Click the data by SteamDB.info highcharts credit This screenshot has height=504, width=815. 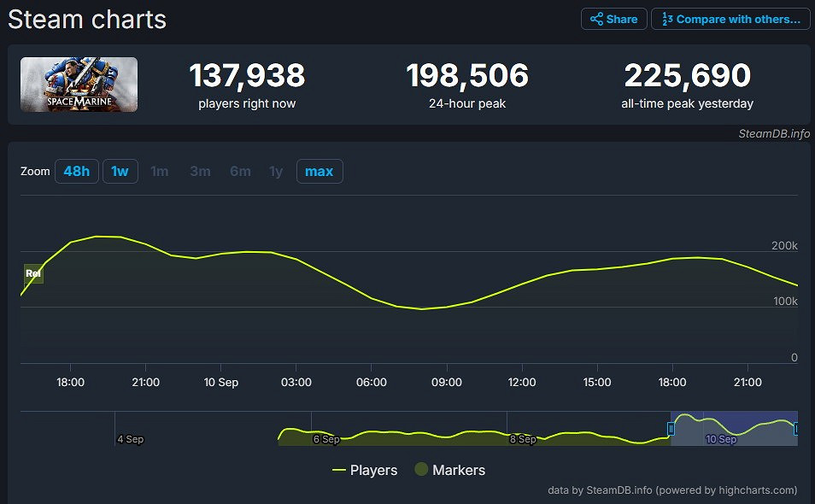coord(672,490)
